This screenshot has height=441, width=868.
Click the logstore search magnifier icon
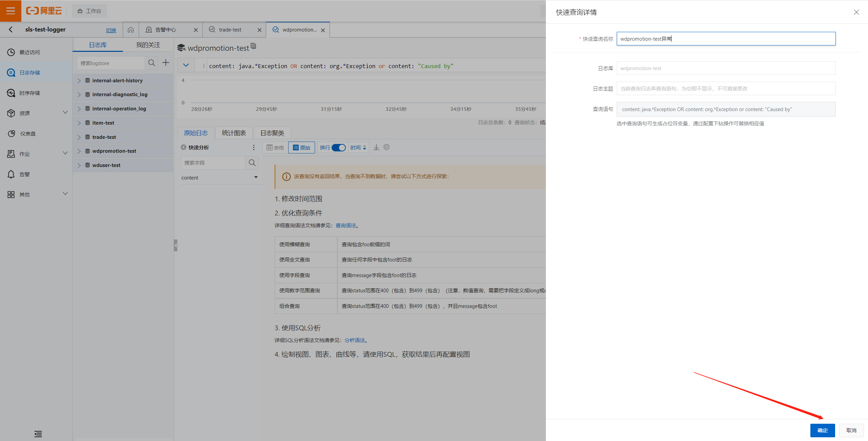coord(152,63)
